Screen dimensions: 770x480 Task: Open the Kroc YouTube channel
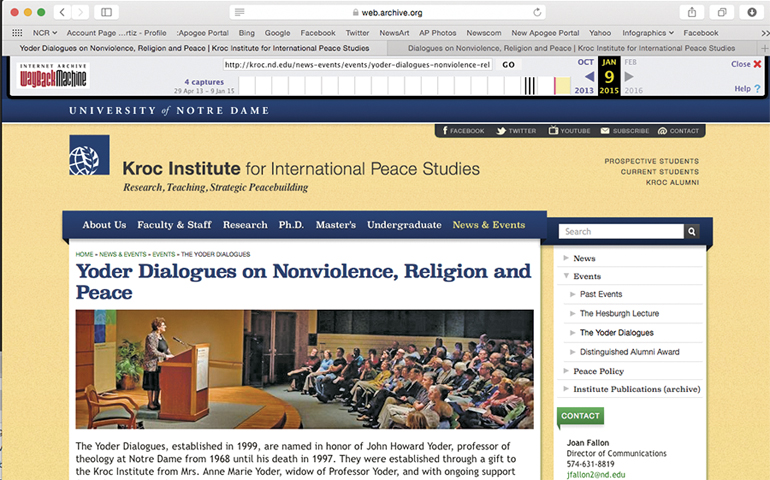coord(569,131)
